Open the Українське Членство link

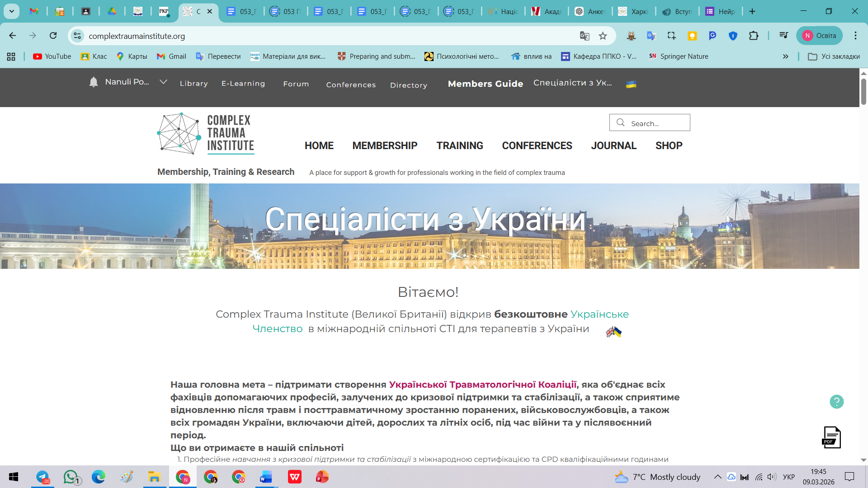(599, 314)
